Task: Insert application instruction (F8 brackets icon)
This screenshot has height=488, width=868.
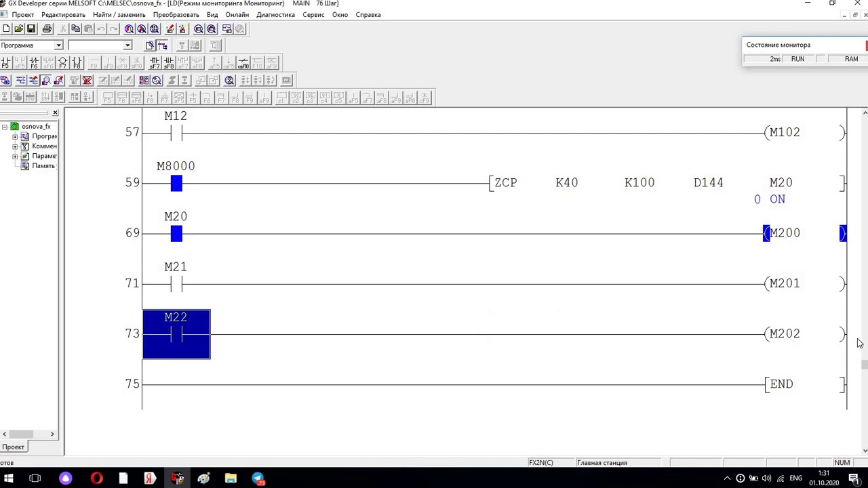Action: (x=77, y=62)
